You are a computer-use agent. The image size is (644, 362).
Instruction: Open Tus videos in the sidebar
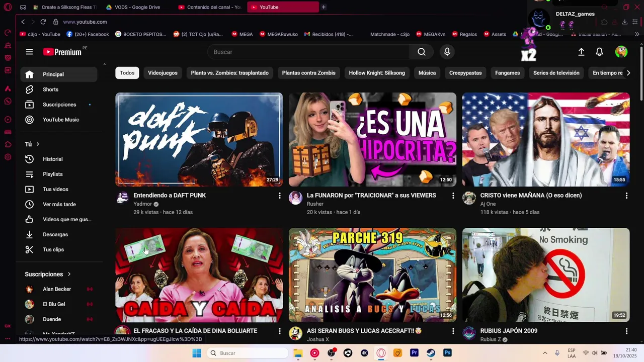(59, 189)
